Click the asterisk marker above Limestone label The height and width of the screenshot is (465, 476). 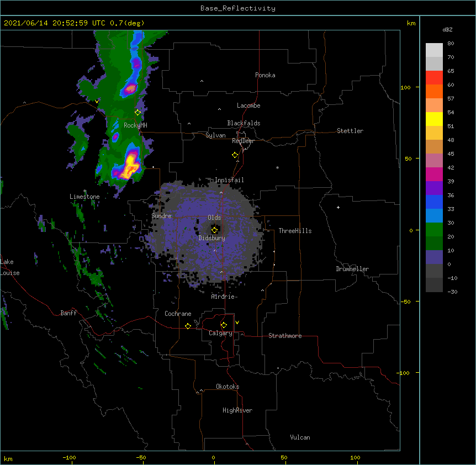coord(85,191)
